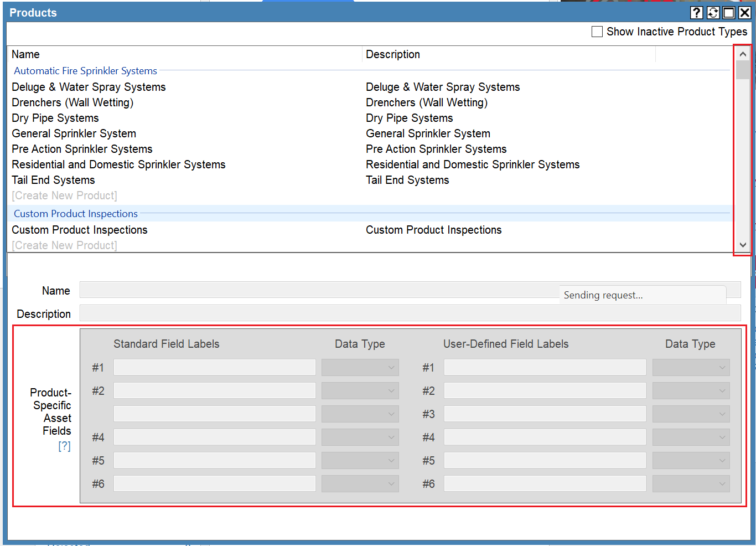756x546 pixels.
Task: Click Custom Product Inspections description cell
Action: [434, 230]
